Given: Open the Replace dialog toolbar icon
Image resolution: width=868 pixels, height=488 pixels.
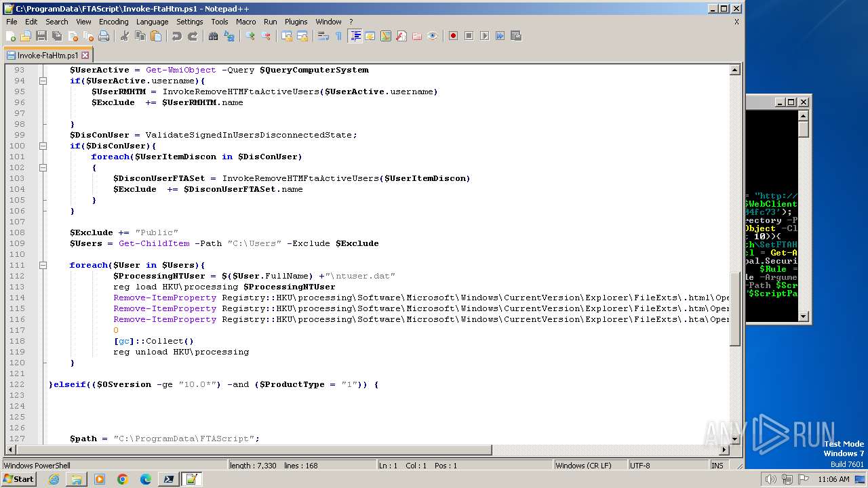Looking at the screenshot, I should (229, 36).
